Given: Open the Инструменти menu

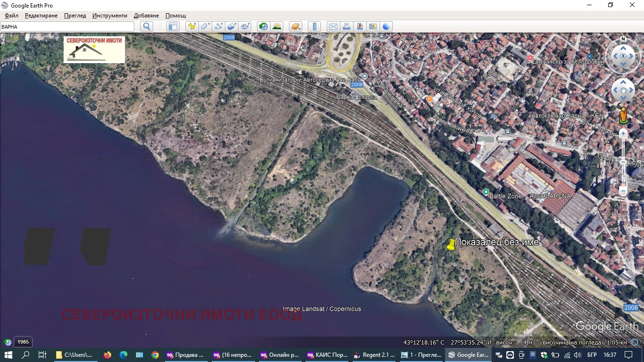Looking at the screenshot, I should click(109, 15).
